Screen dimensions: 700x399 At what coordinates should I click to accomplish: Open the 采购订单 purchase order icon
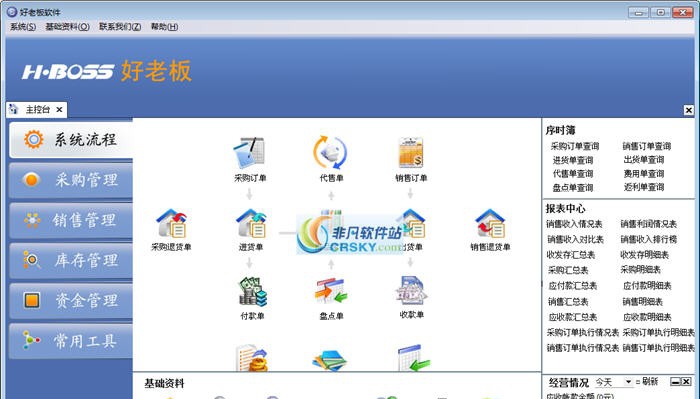[250, 153]
